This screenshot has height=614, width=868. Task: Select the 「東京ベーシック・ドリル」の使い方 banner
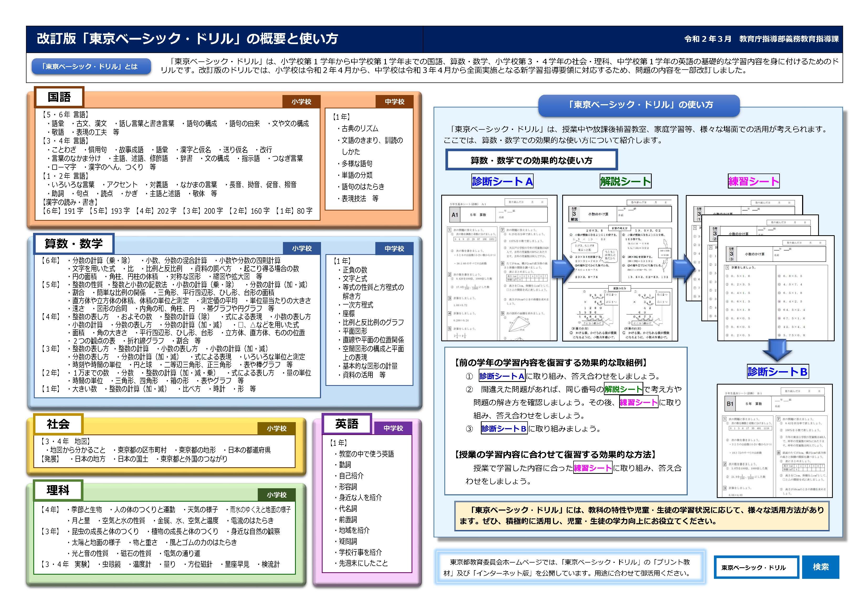639,105
